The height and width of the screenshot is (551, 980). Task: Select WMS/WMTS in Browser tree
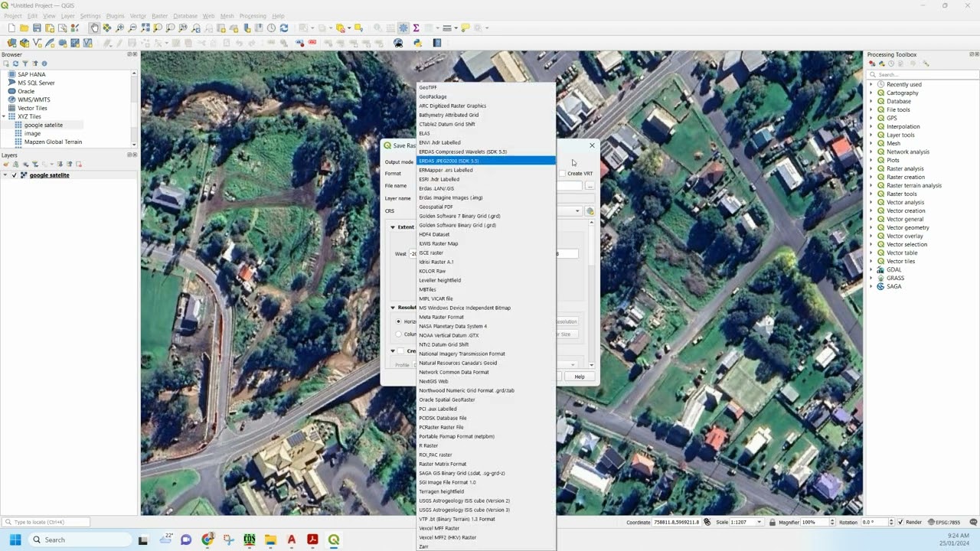click(x=34, y=99)
